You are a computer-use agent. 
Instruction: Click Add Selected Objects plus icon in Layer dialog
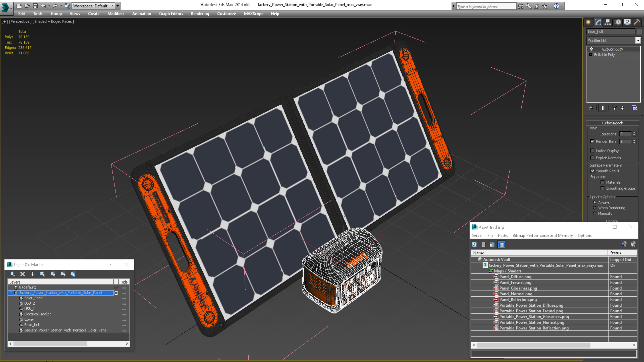32,274
